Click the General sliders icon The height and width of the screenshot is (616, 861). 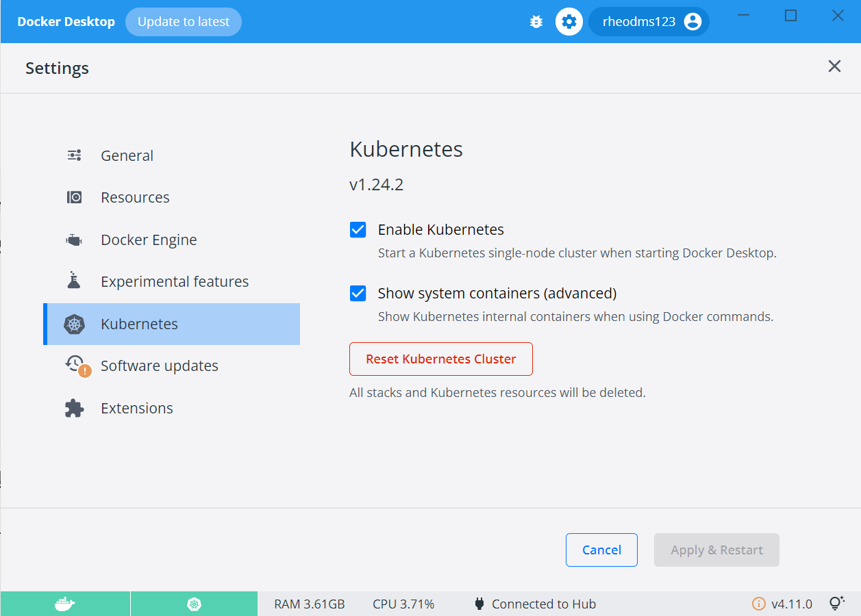pos(75,155)
